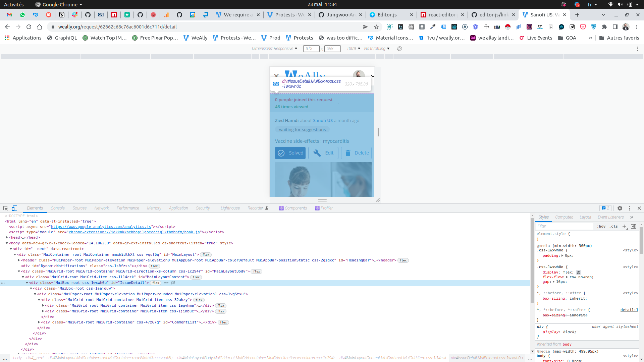Click the Solved button on the request

pyautogui.click(x=290, y=153)
